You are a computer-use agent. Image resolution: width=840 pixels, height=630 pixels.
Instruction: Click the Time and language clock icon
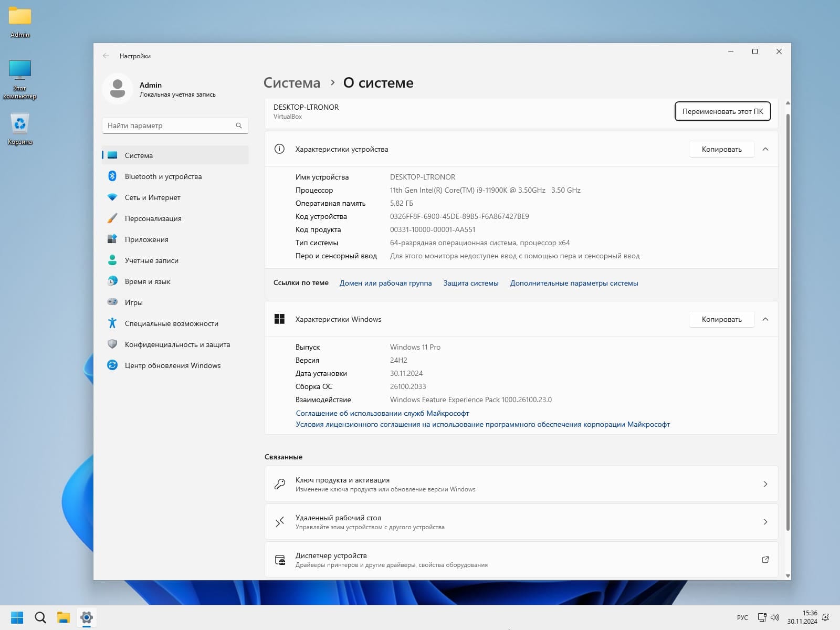[112, 281]
